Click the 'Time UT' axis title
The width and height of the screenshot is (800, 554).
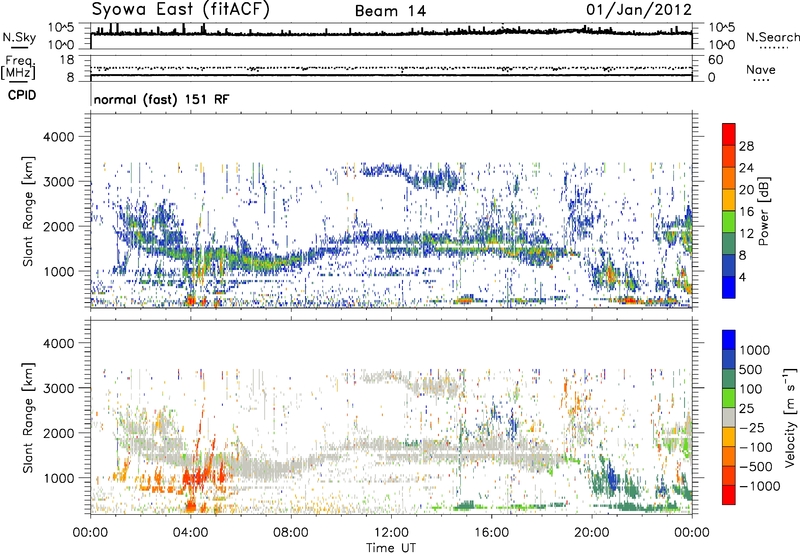coord(391,548)
